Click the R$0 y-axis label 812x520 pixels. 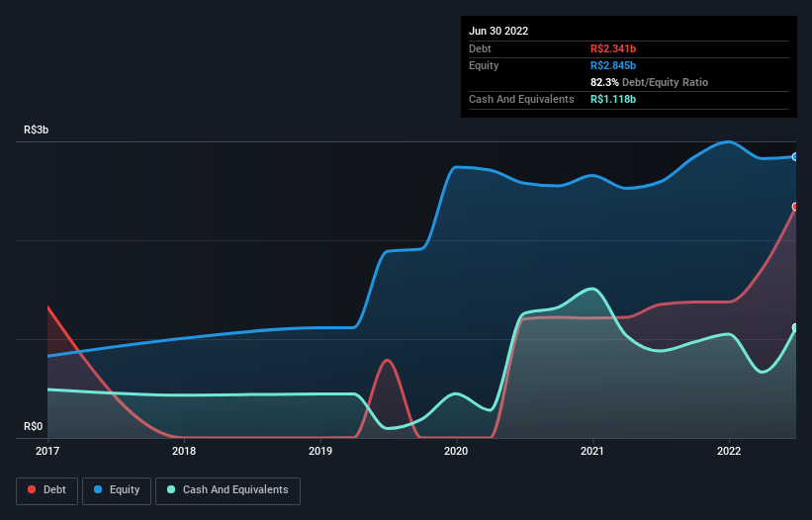point(34,426)
